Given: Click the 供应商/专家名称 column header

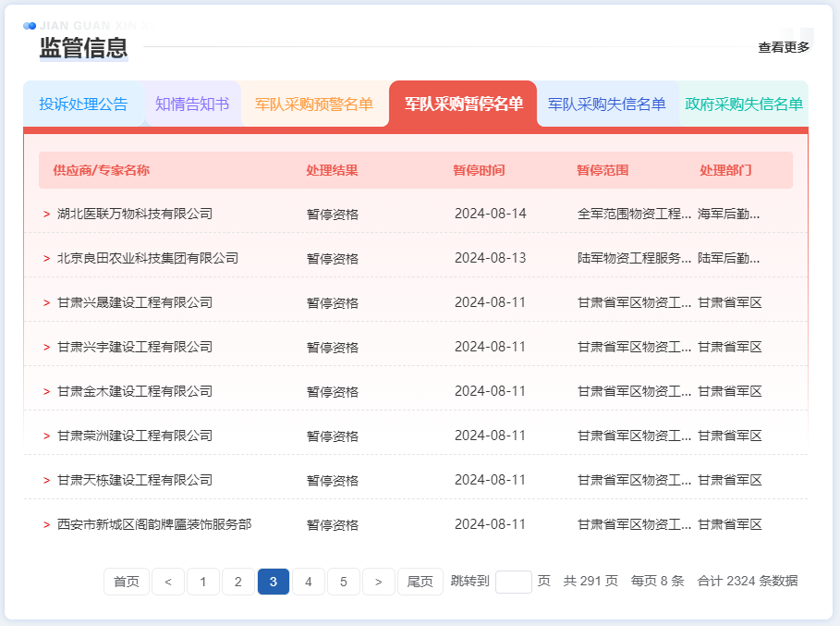Looking at the screenshot, I should click(102, 170).
